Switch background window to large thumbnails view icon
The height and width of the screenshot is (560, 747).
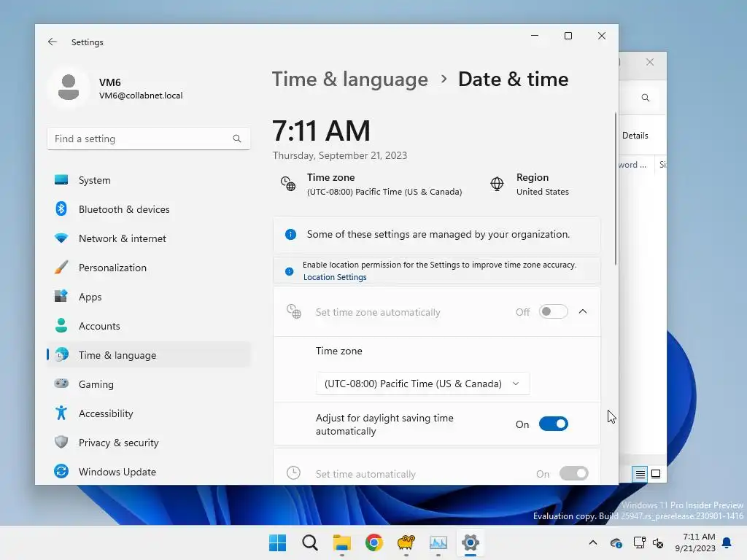click(656, 474)
